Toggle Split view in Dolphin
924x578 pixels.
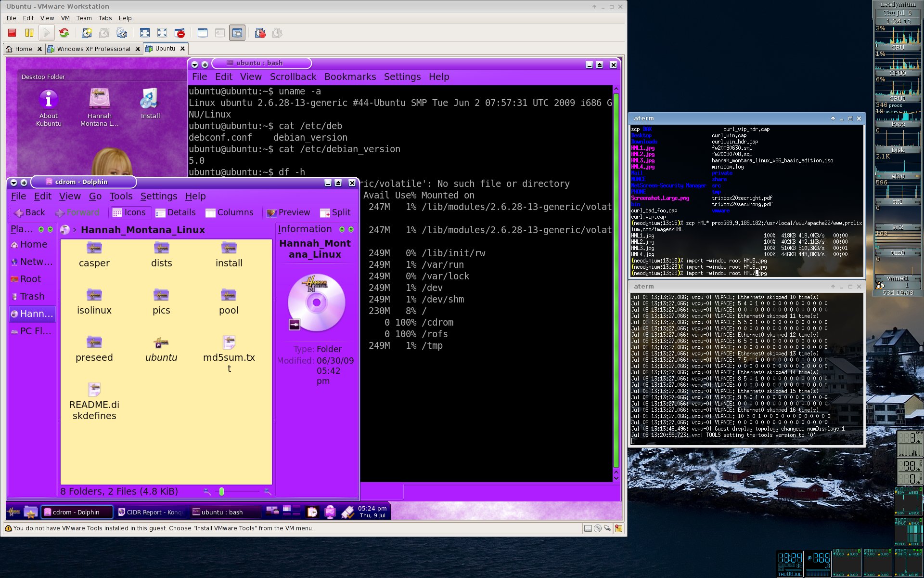coord(335,212)
